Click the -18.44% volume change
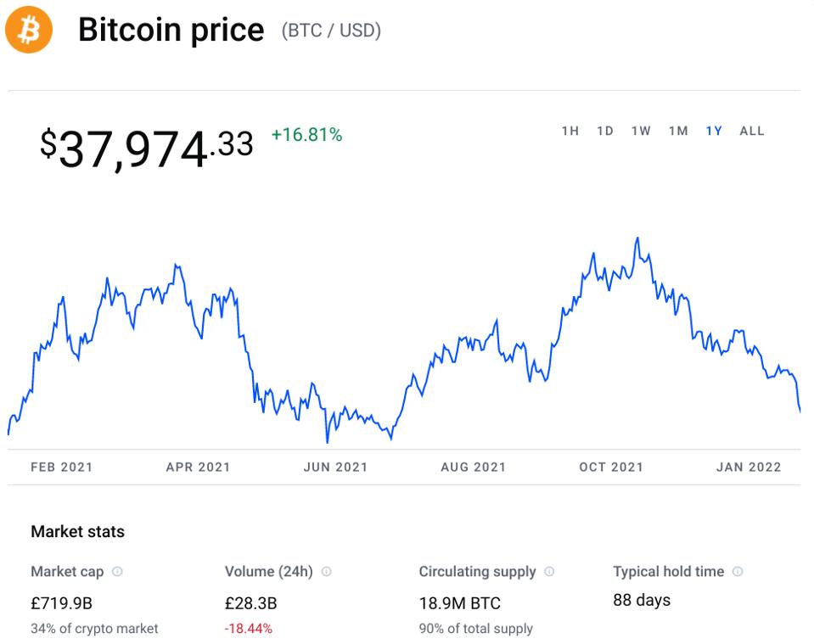Viewport: 814px width, 644px height. pos(249,629)
